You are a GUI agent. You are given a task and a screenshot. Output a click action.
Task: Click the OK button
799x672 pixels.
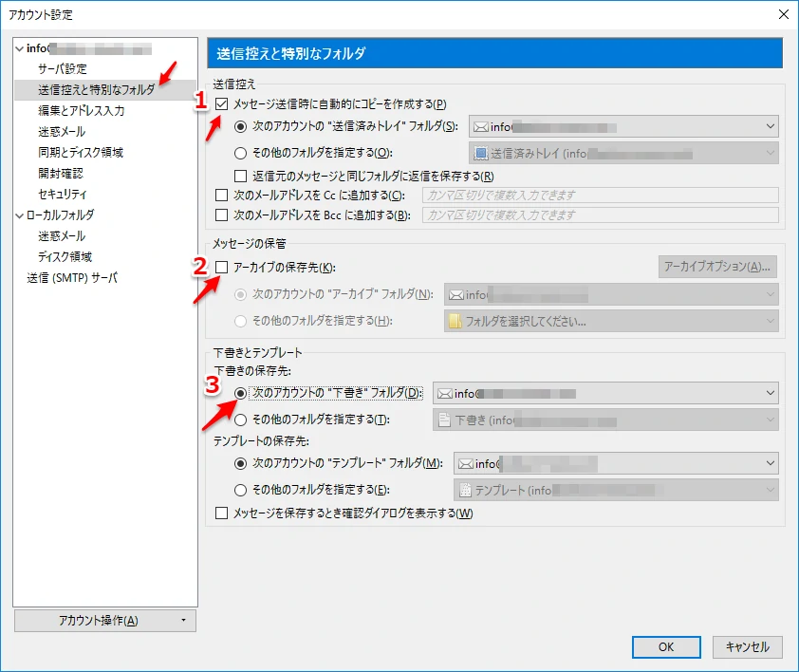pyautogui.click(x=666, y=646)
